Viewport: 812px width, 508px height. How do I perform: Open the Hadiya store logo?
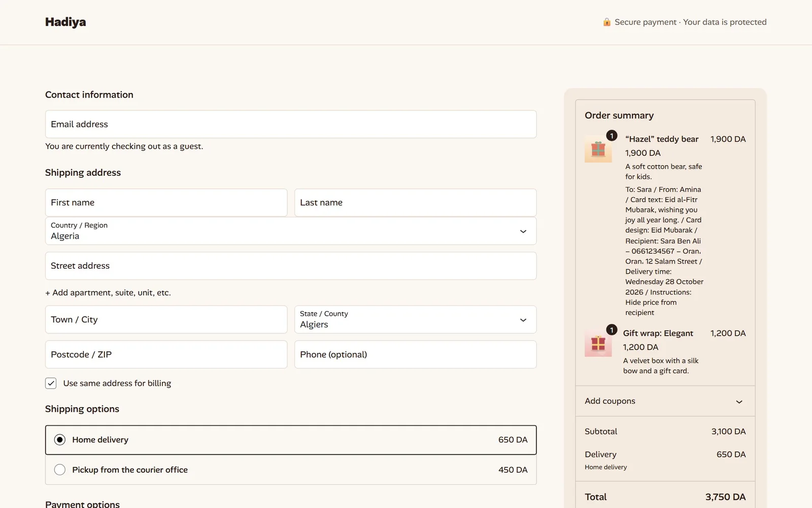(x=65, y=22)
